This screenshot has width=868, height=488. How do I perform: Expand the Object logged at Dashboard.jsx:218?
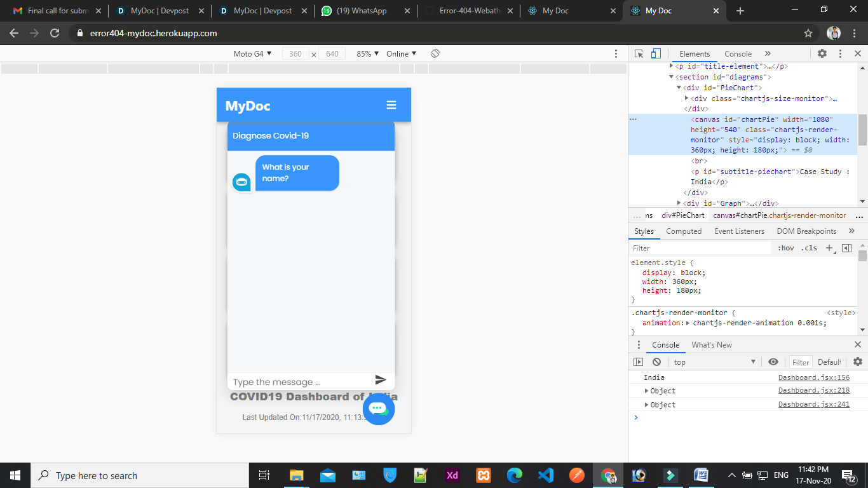pyautogui.click(x=647, y=391)
